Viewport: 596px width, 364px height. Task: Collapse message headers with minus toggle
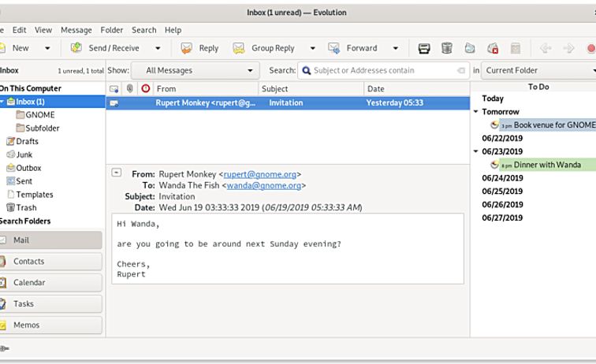tap(117, 173)
